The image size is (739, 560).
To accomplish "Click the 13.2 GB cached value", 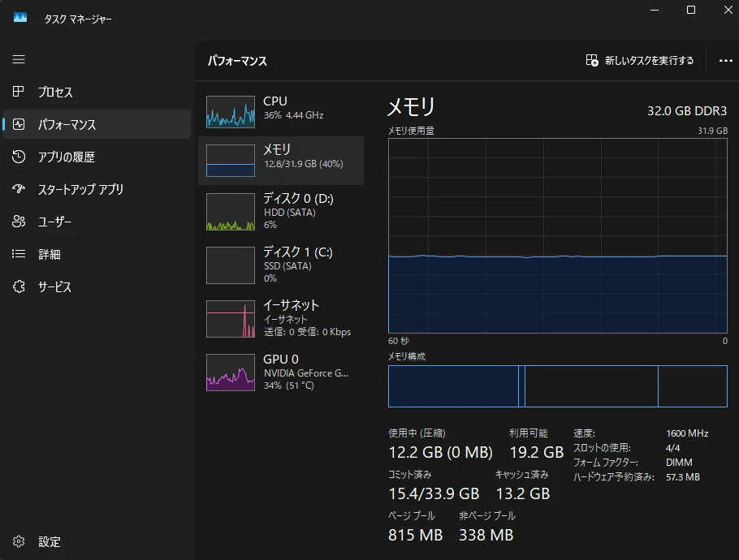I will pos(523,493).
